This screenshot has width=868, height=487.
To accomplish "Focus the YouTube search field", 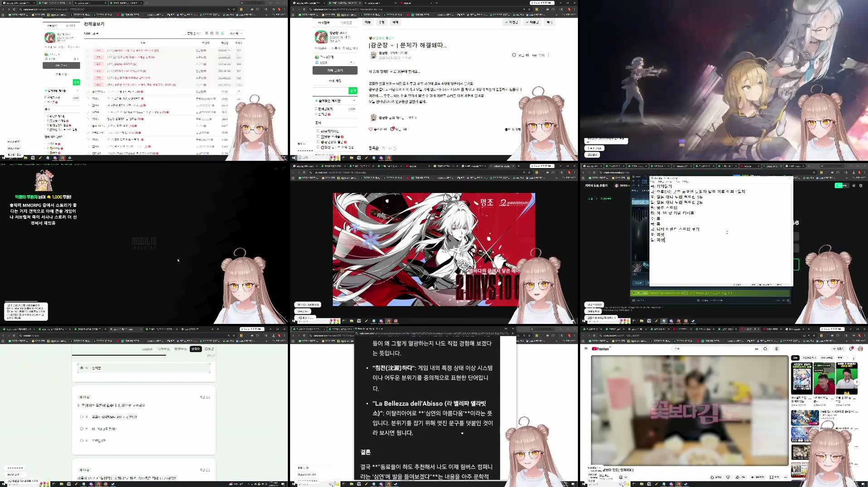I will (714, 349).
